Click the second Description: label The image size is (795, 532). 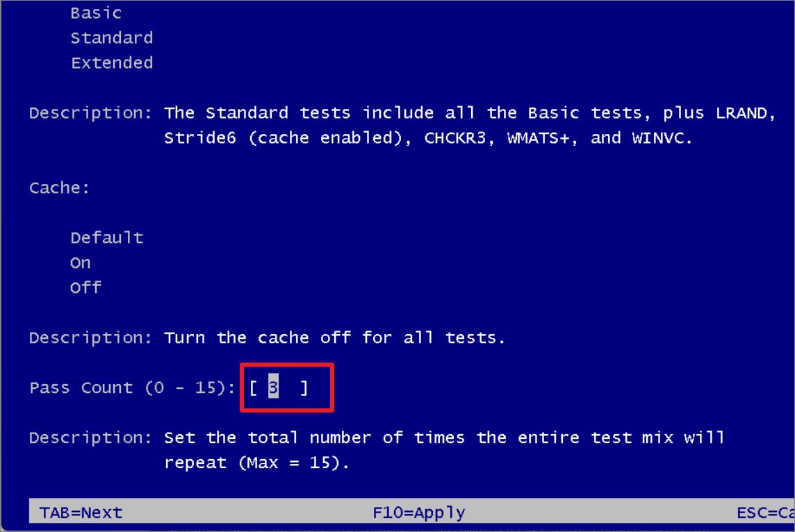[x=90, y=338]
